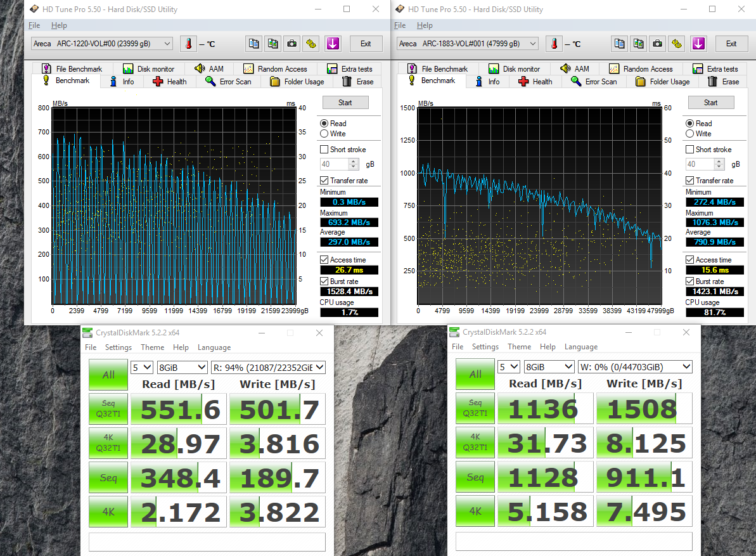Viewport: 756px width, 556px height.
Task: Click green All button in W: drive CrystalDiskMark
Action: click(475, 374)
